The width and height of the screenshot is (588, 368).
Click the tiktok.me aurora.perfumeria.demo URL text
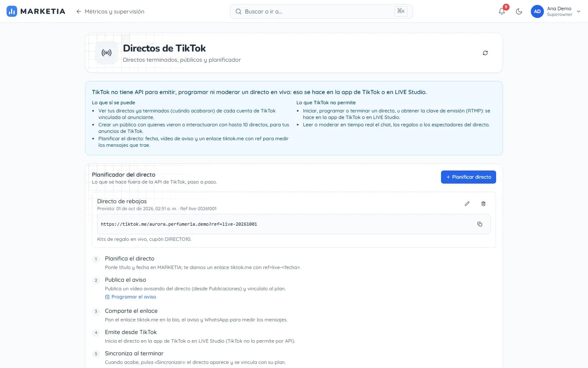[x=179, y=224]
